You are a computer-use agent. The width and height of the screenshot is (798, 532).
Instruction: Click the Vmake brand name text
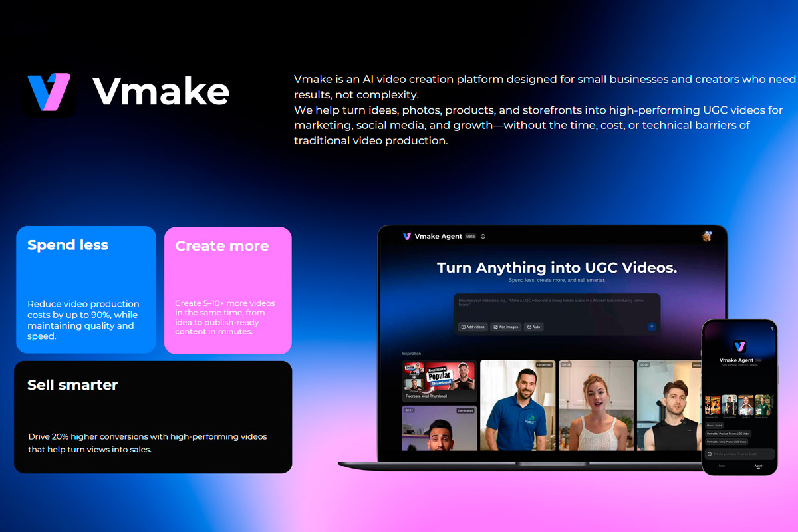(x=161, y=92)
